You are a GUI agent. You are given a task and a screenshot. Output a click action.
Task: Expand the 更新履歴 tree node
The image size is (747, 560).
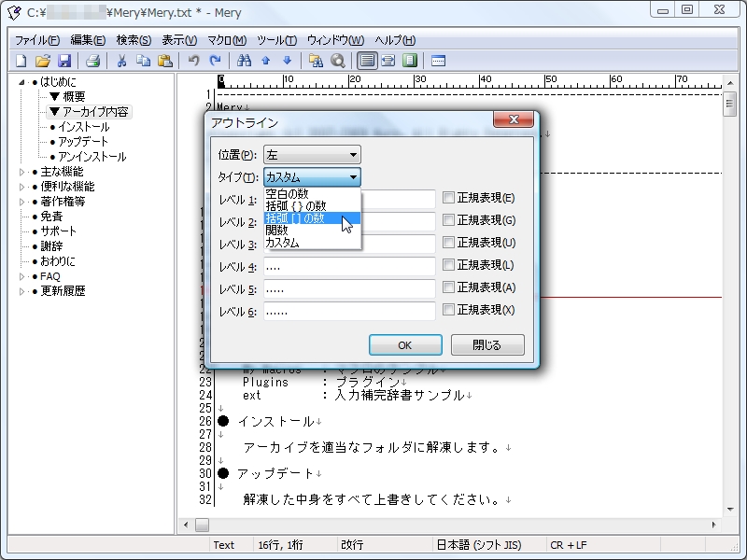tap(21, 291)
